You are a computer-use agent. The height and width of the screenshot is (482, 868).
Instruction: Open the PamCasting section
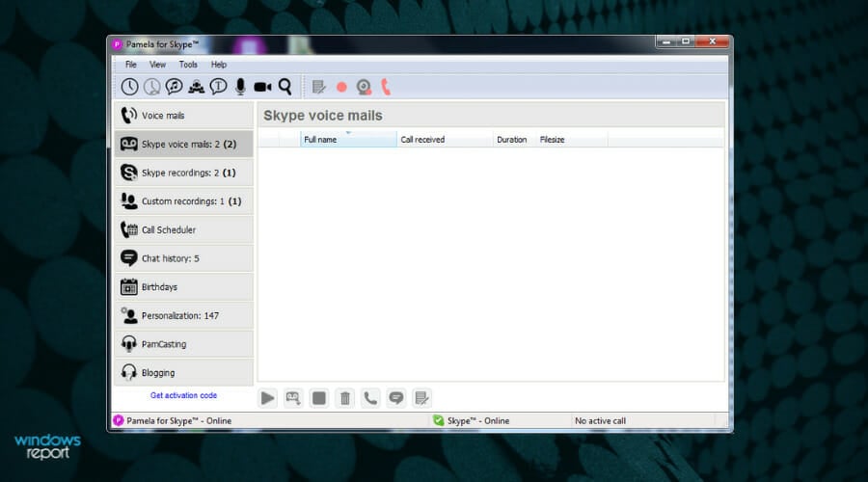pyautogui.click(x=184, y=344)
